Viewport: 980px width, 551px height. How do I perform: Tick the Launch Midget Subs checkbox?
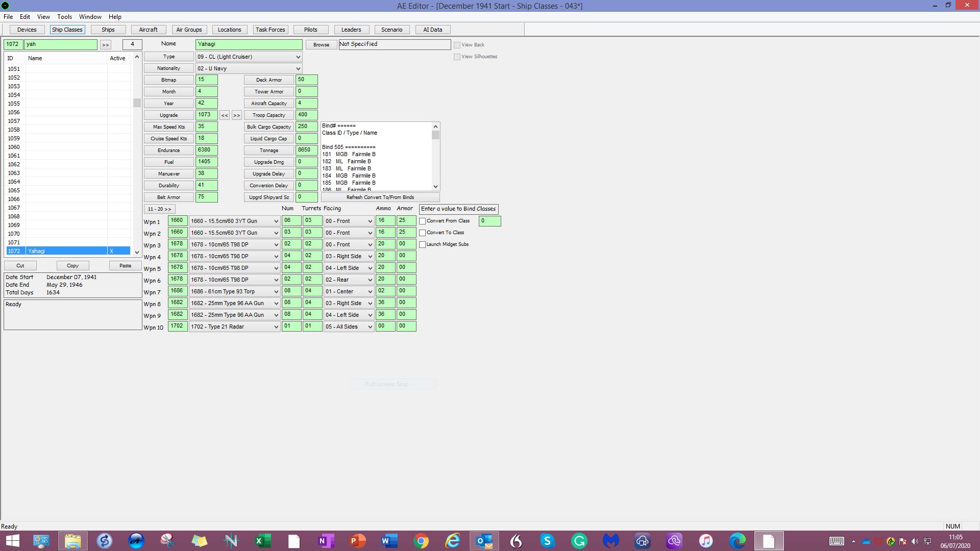(x=423, y=245)
